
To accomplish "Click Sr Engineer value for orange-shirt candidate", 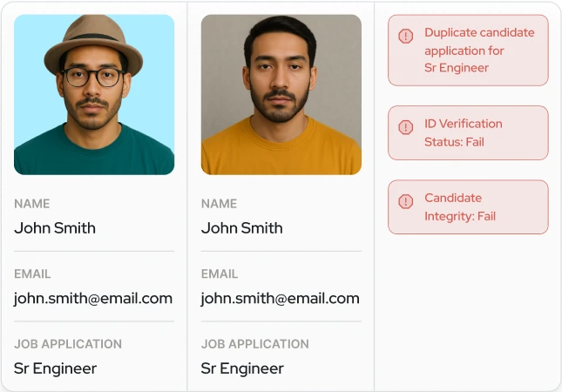I will point(242,368).
